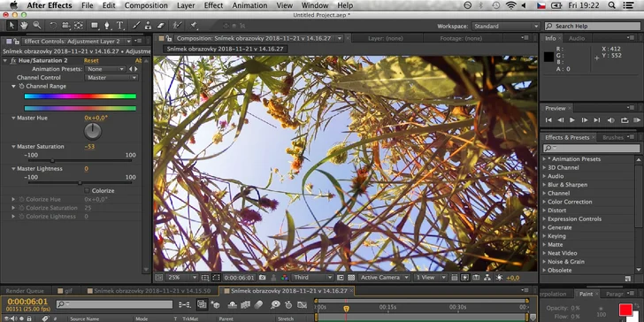
Task: Click the Search Help field
Action: click(x=593, y=26)
